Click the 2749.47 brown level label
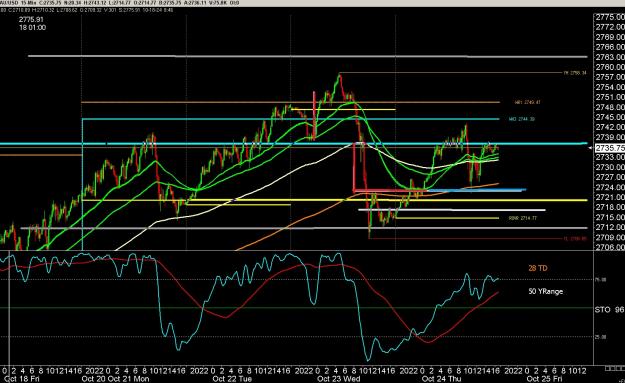 tap(528, 102)
